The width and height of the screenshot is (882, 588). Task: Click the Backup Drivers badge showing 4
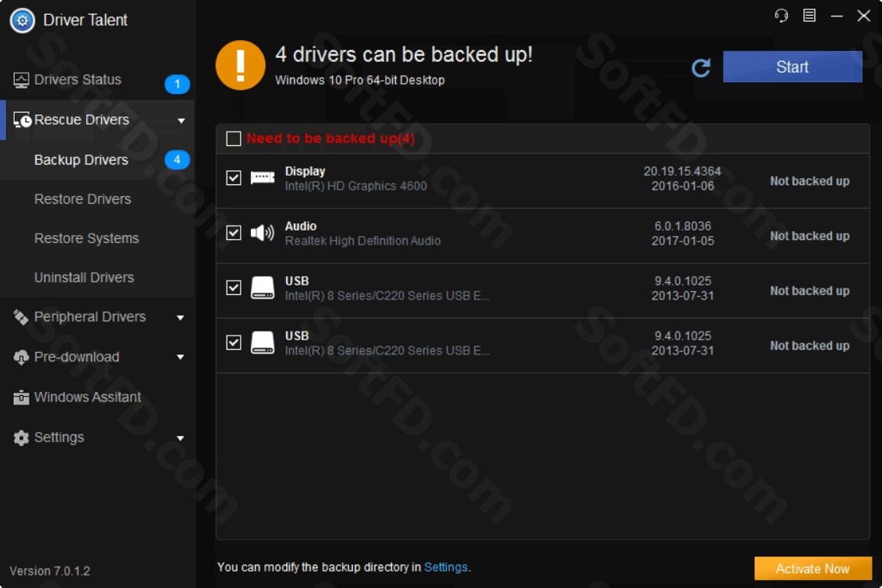coord(177,160)
